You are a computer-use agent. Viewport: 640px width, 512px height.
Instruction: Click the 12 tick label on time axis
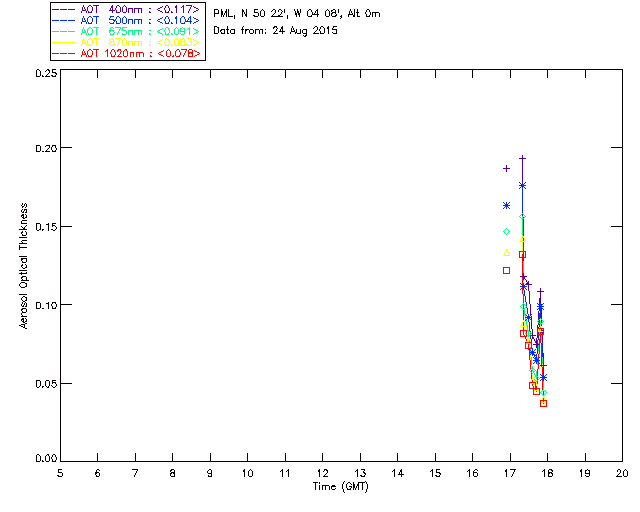tap(322, 473)
